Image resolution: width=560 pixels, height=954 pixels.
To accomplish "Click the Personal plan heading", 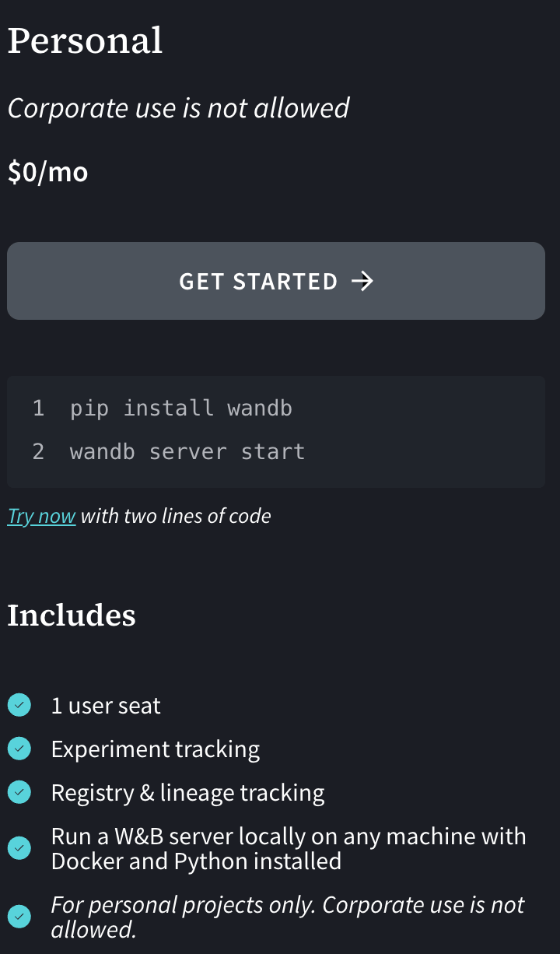I will click(85, 40).
